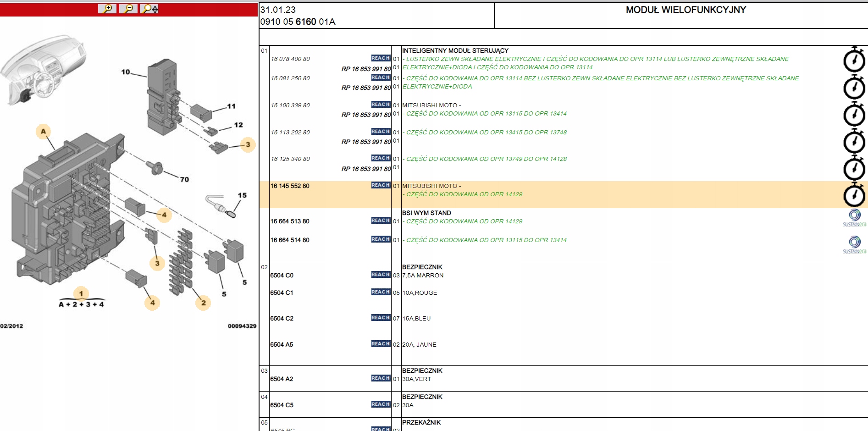Click the description '7,5A MARRON'
Viewport: 868px width, 431px height.
423,276
